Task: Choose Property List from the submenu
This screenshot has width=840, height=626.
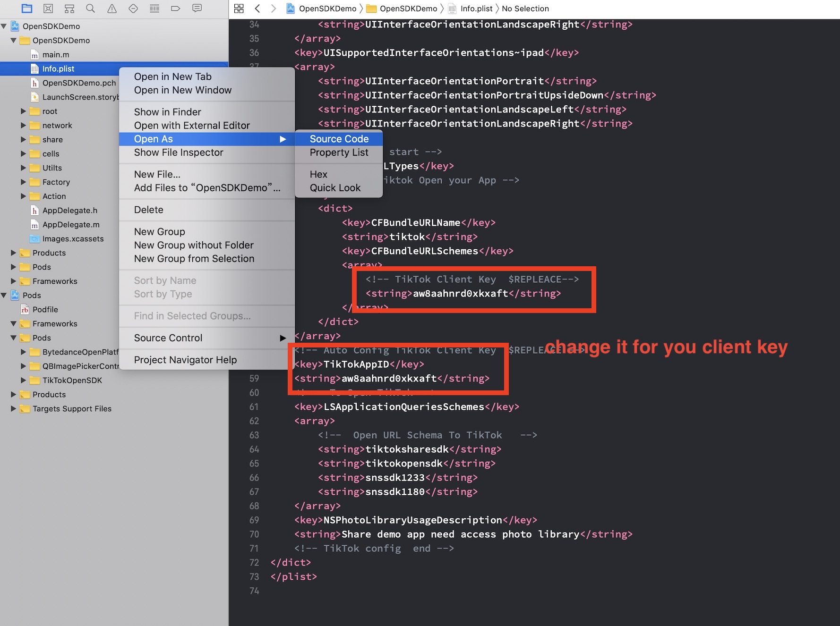Action: click(339, 152)
